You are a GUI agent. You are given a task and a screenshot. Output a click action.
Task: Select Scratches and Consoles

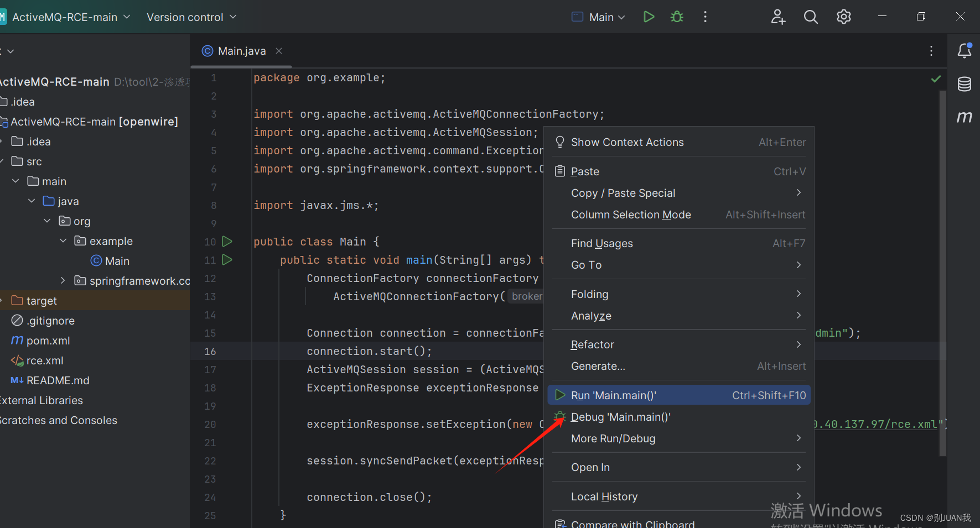pyautogui.click(x=59, y=420)
